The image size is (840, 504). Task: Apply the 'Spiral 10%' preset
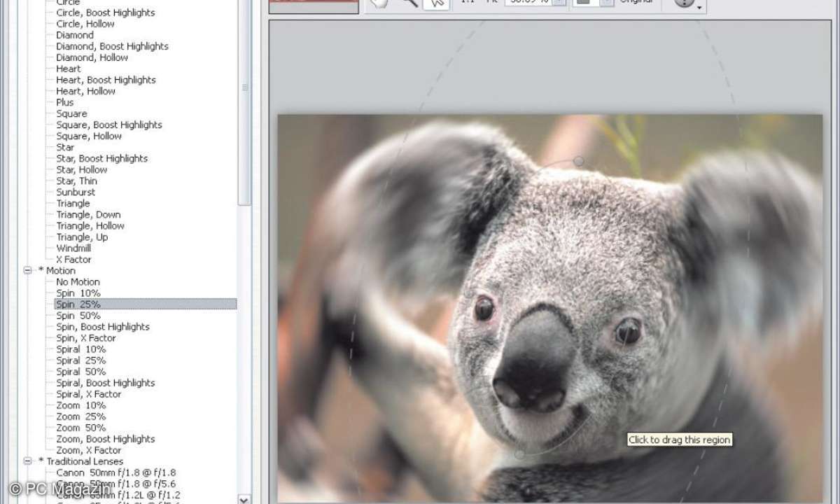(x=81, y=349)
